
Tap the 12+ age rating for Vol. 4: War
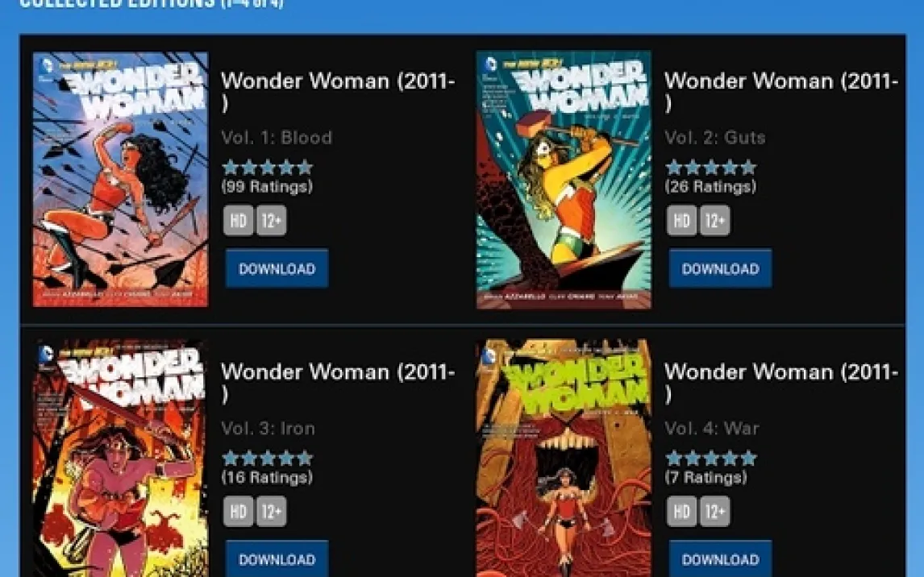[715, 511]
